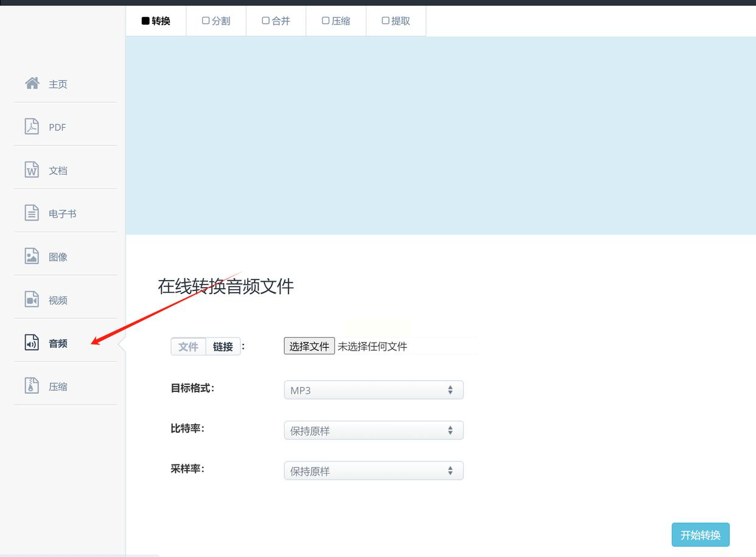Click the 开始转换 button
This screenshot has height=557, width=756.
[701, 534]
